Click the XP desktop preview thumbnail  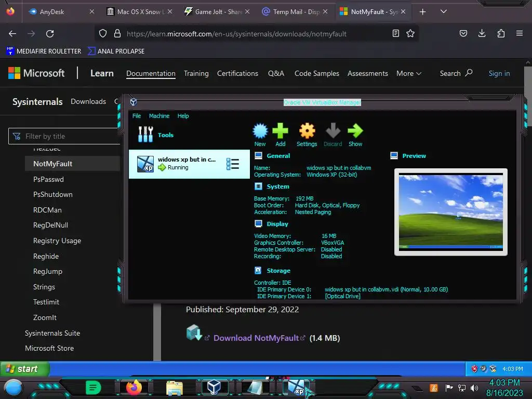(x=450, y=212)
